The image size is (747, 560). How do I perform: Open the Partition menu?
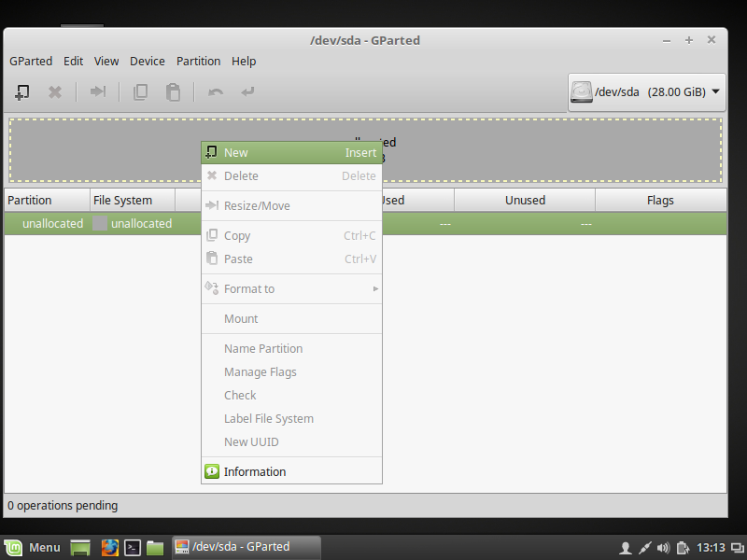tap(198, 62)
